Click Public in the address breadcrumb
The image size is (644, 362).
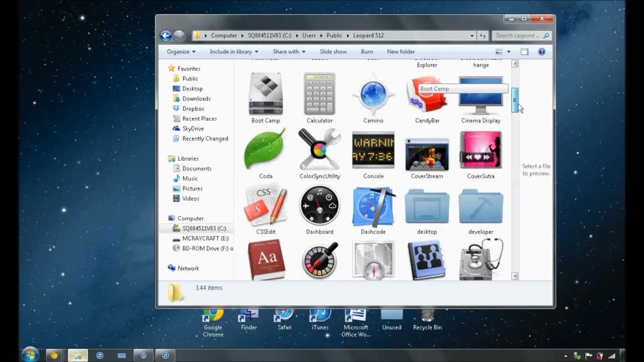point(334,35)
